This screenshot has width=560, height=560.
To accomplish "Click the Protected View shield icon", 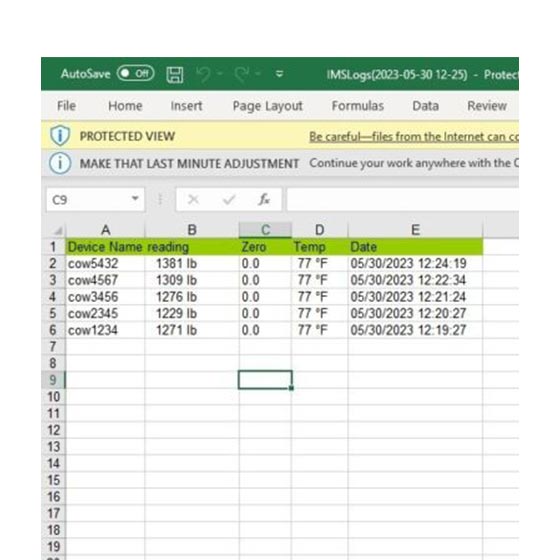I will (60, 136).
